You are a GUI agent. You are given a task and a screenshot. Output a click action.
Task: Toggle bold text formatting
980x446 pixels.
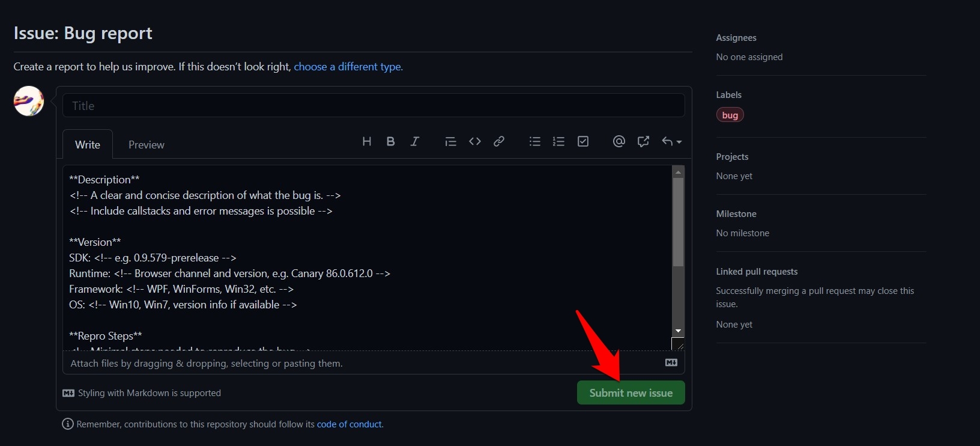390,141
